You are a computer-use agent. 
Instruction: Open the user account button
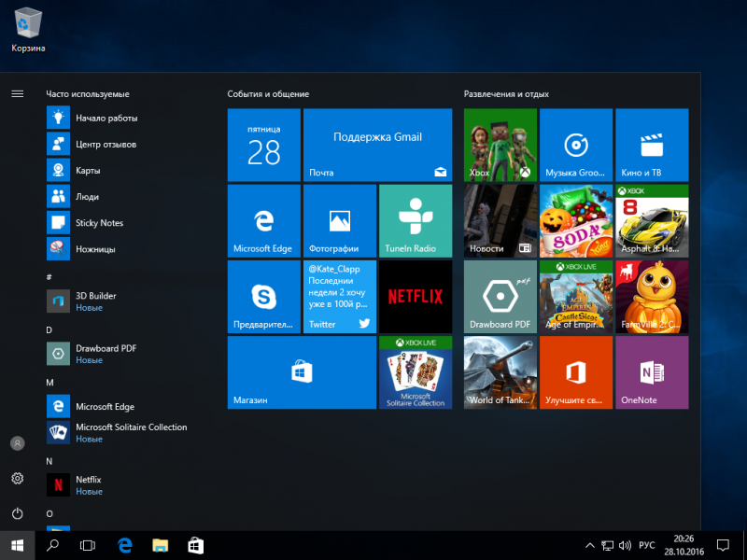(18, 443)
